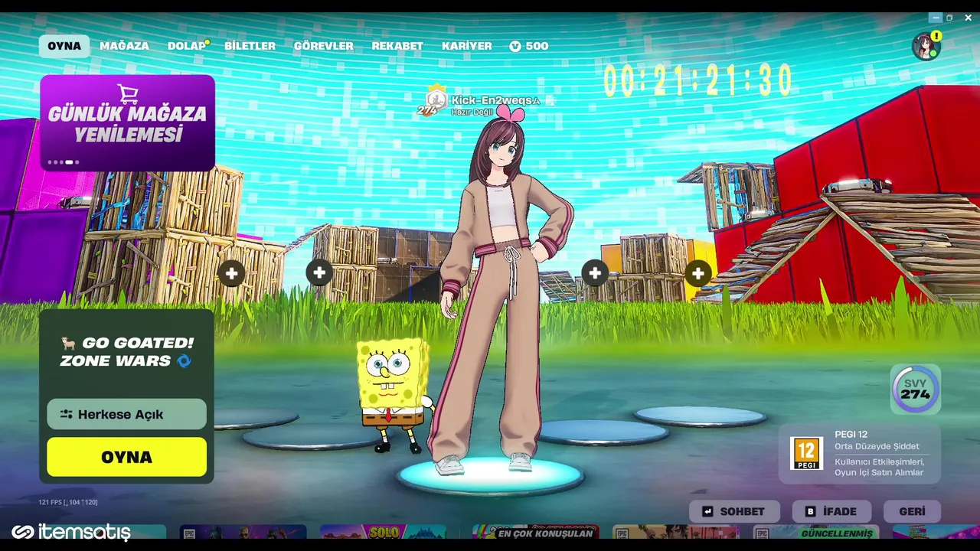
Task: Click the yellow exclamation notification badge
Action: [936, 36]
